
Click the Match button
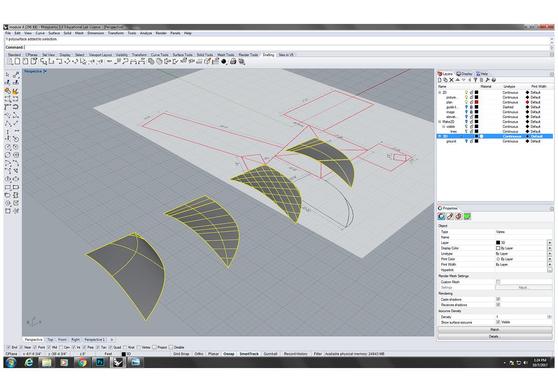pyautogui.click(x=495, y=329)
